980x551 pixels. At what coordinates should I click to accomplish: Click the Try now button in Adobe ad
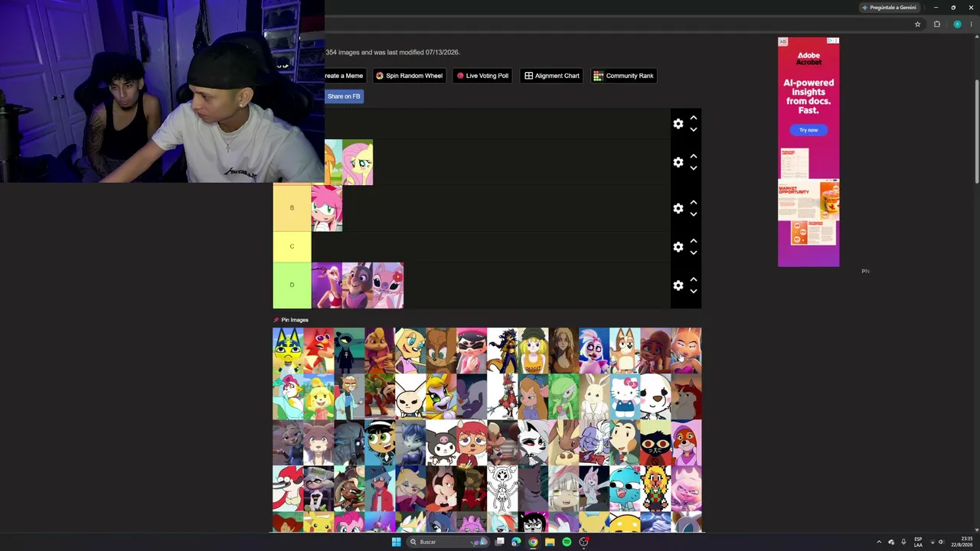(808, 130)
